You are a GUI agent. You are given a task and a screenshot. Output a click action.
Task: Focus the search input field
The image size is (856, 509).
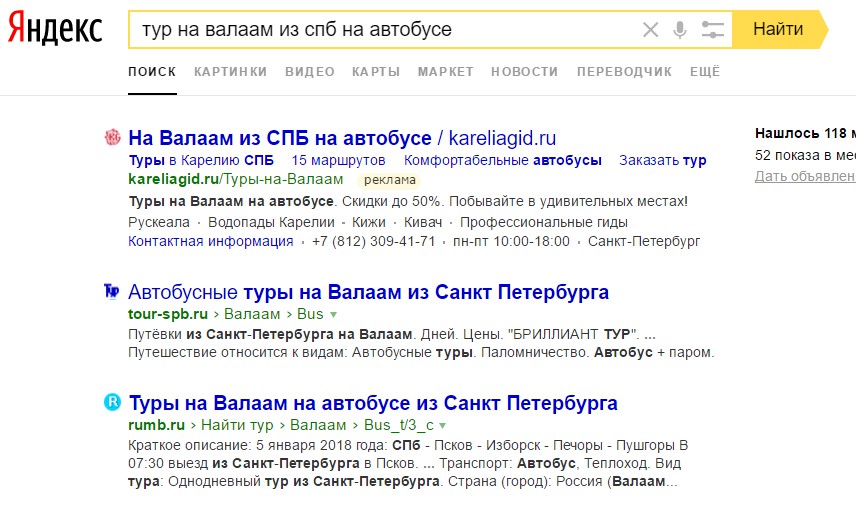click(x=382, y=29)
